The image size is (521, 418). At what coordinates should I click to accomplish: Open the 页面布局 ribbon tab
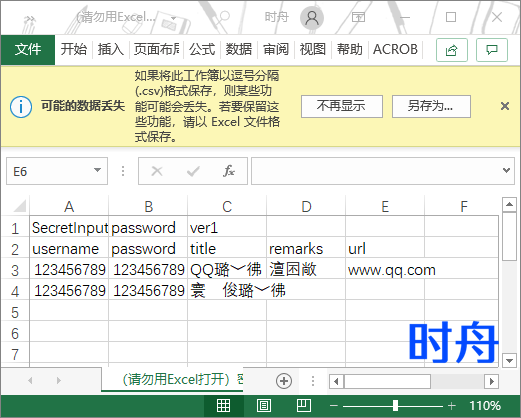[x=156, y=50]
